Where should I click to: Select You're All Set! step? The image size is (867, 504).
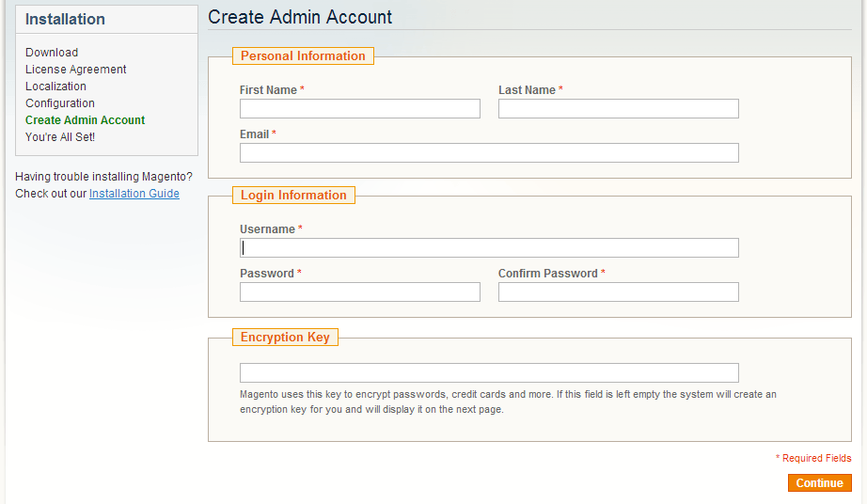60,137
